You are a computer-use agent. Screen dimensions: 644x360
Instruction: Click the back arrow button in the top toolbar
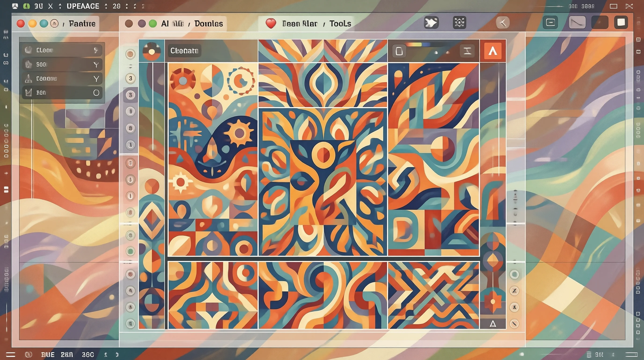click(502, 23)
